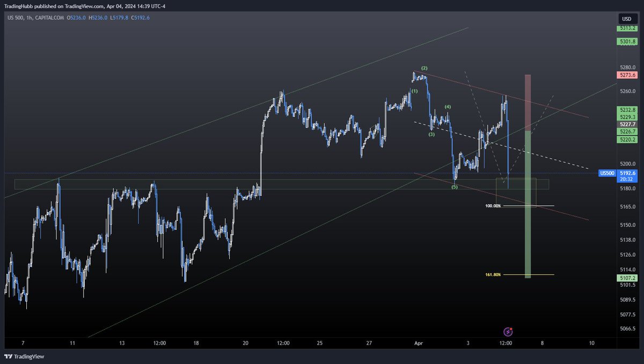
Task: Click the 5089.5 price axis tick
Action: (627, 300)
